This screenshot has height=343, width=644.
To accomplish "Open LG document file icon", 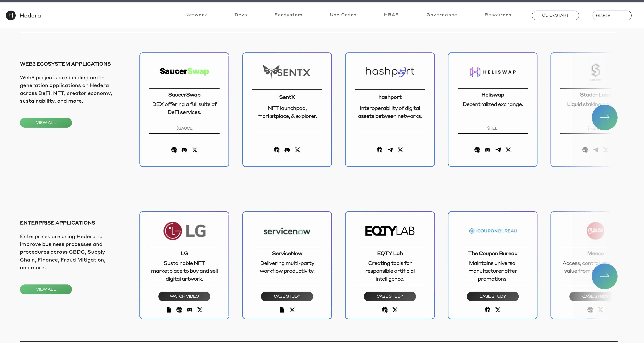I will point(169,310).
